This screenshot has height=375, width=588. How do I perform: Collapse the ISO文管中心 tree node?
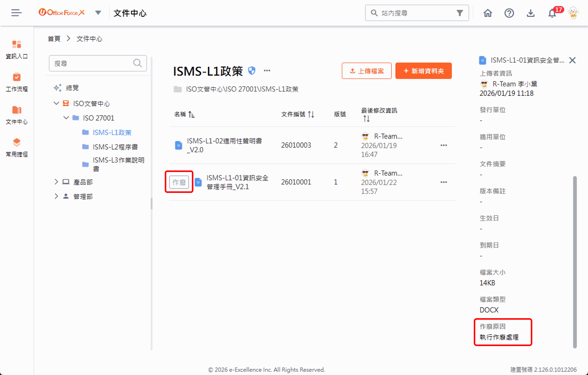coord(56,103)
